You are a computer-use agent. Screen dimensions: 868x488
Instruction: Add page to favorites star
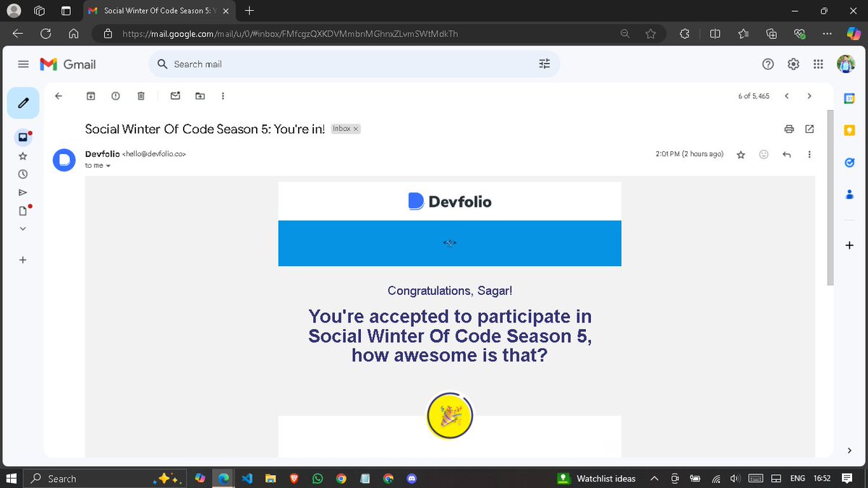[x=650, y=33]
